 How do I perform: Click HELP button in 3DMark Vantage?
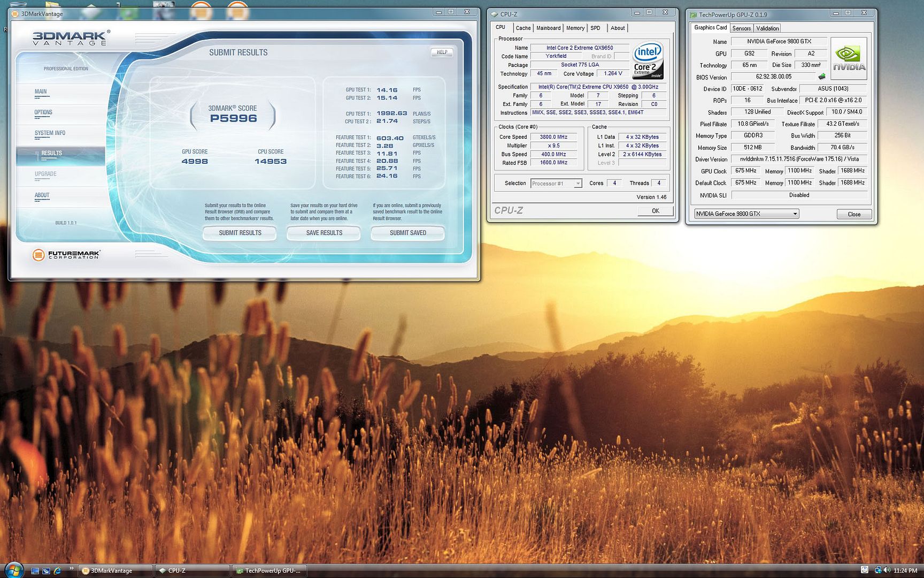coord(442,52)
